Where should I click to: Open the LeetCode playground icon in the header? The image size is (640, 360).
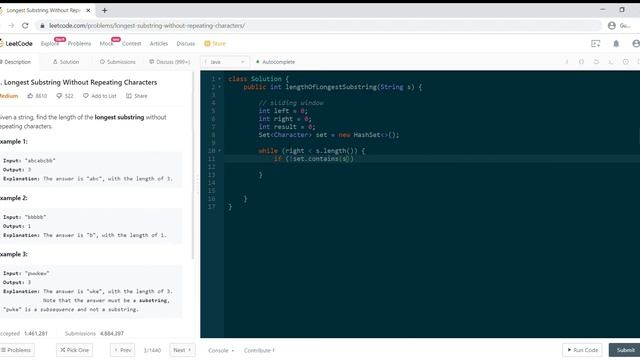(x=596, y=44)
